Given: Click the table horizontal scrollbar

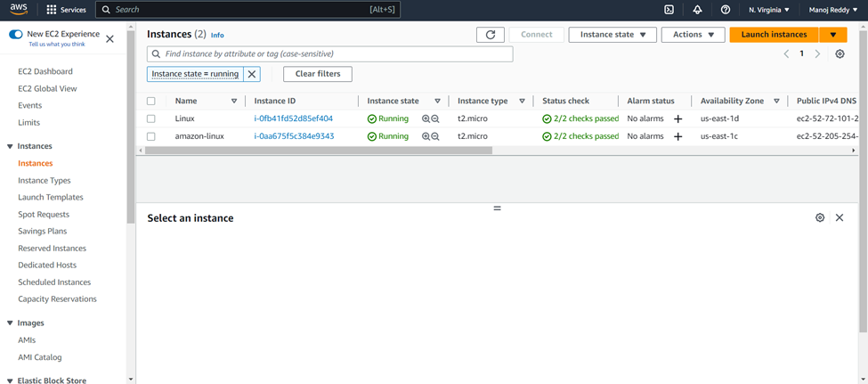Looking at the screenshot, I should click(319, 151).
